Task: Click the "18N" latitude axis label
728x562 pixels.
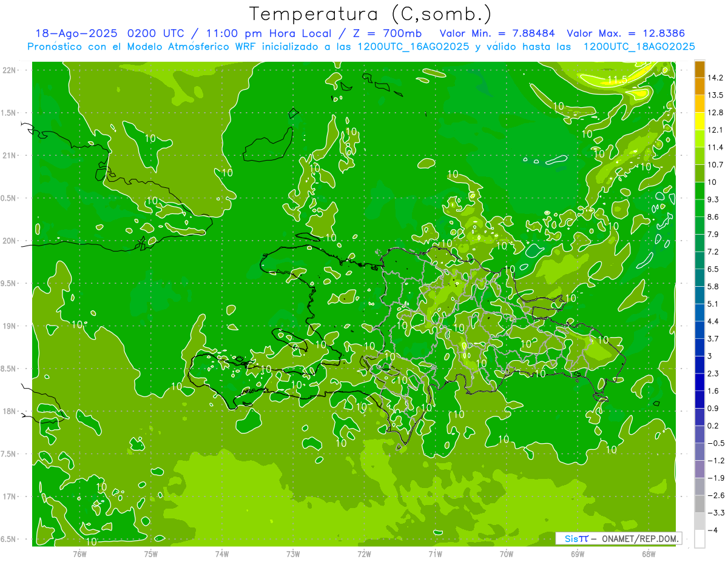Action: (x=10, y=411)
